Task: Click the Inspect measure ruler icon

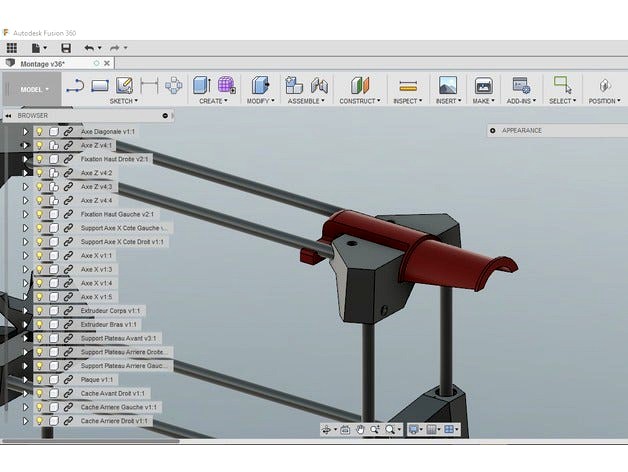Action: coord(407,86)
